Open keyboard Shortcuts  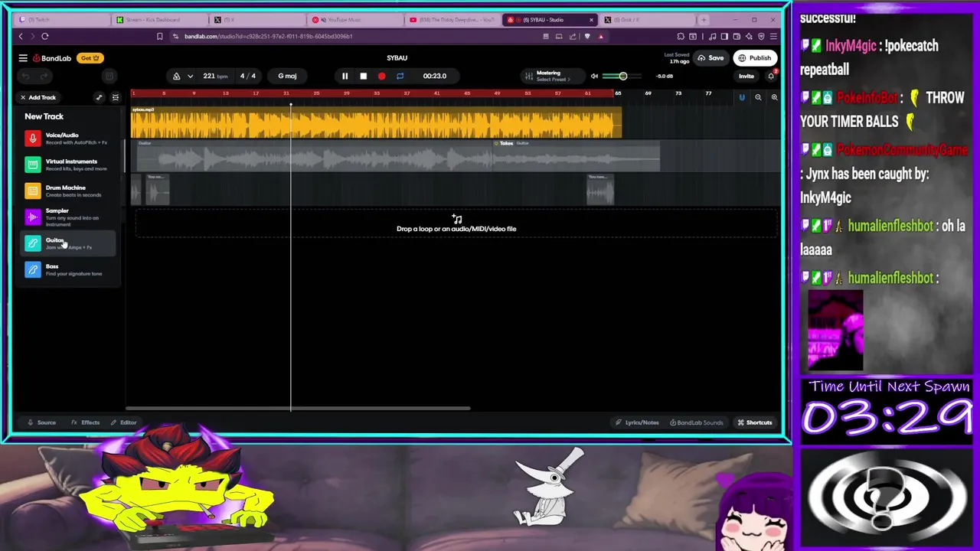(x=755, y=422)
